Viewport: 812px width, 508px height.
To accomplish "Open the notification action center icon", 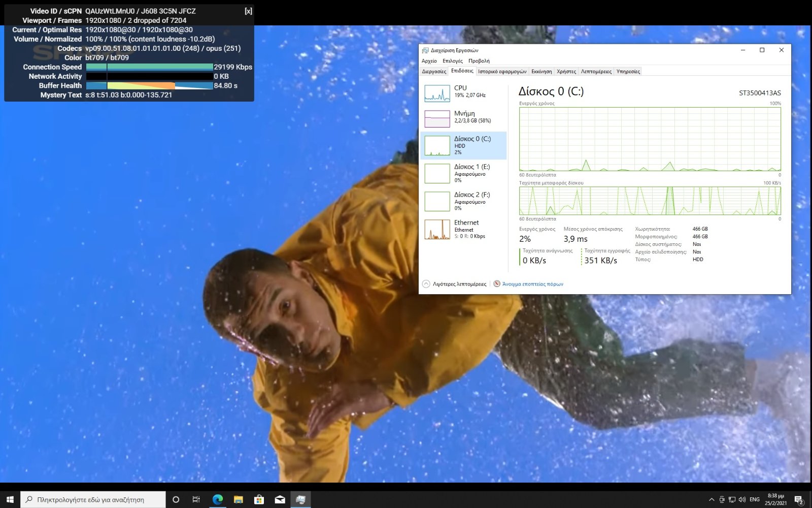I will click(799, 499).
